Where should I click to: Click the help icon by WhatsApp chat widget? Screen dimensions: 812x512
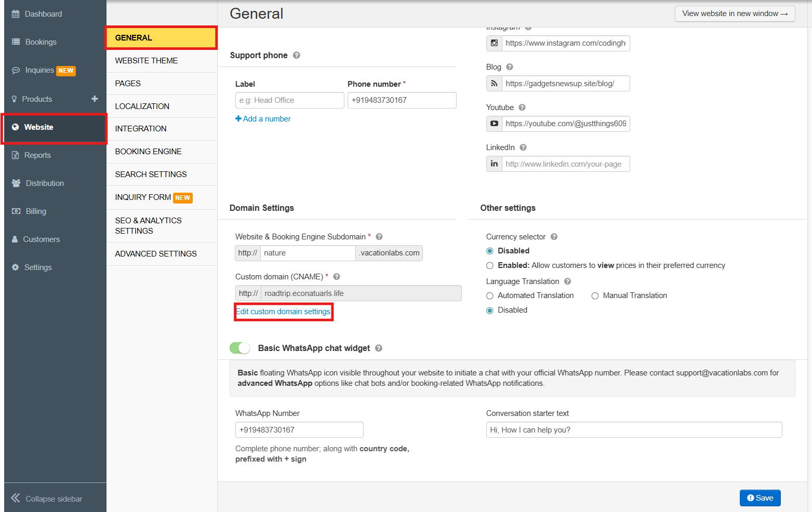click(378, 348)
